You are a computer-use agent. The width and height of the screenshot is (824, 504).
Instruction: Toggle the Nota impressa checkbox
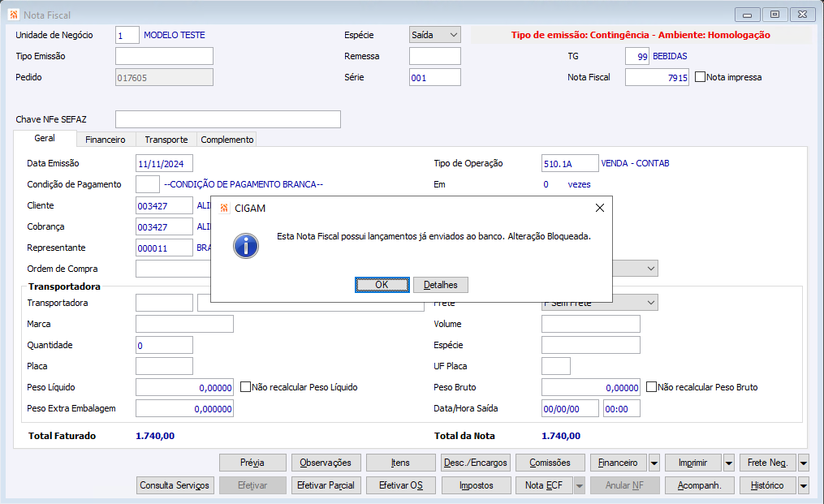700,77
